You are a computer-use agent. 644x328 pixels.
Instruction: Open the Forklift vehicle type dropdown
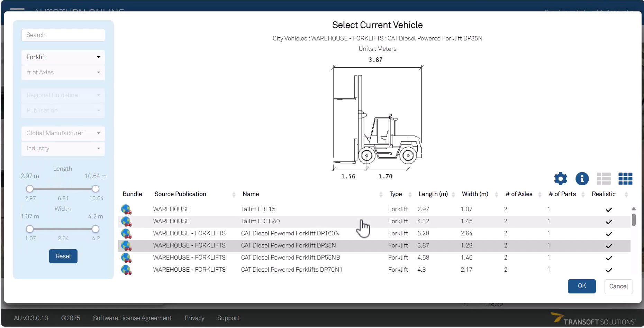coord(63,57)
